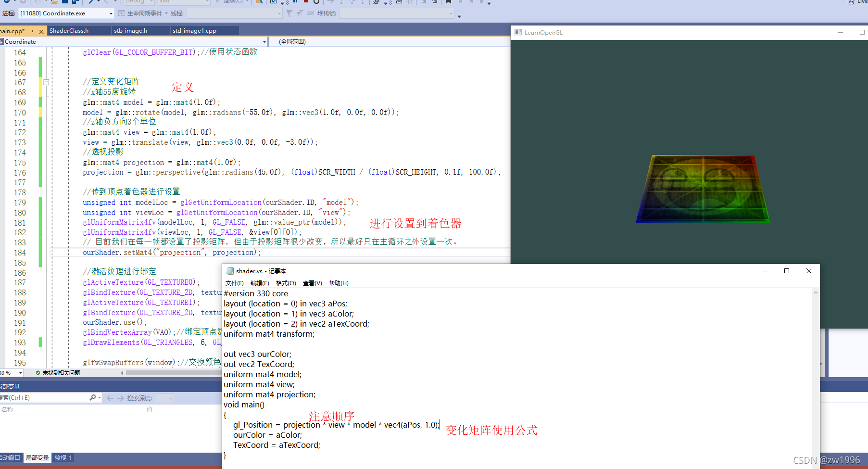Click the 未找到相关问题 status text
The image size is (868, 469).
(x=61, y=373)
